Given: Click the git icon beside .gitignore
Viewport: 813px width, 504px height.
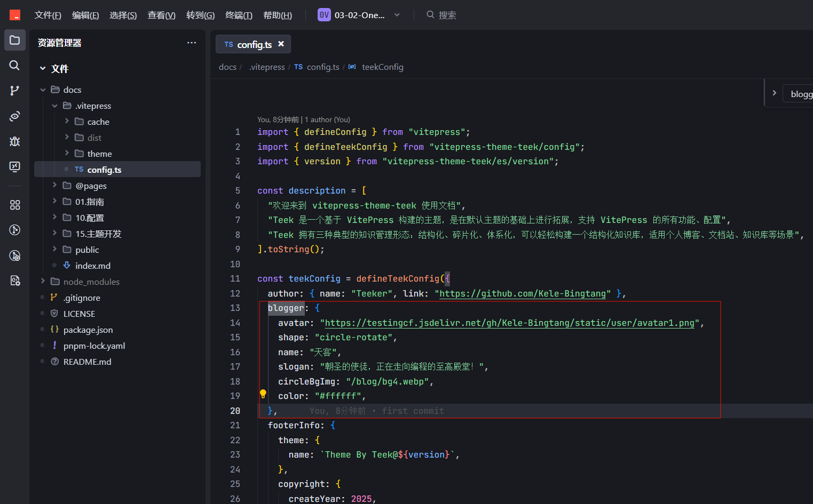Looking at the screenshot, I should point(54,297).
